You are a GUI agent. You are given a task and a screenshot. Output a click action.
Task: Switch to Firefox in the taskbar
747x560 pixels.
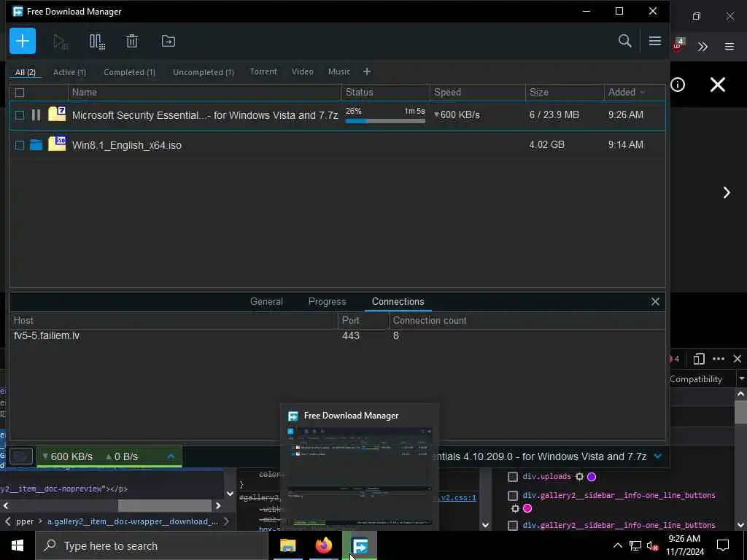323,545
